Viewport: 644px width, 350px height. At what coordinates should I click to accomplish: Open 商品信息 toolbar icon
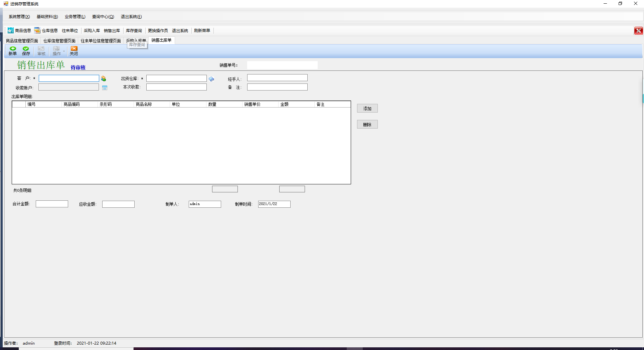point(19,30)
